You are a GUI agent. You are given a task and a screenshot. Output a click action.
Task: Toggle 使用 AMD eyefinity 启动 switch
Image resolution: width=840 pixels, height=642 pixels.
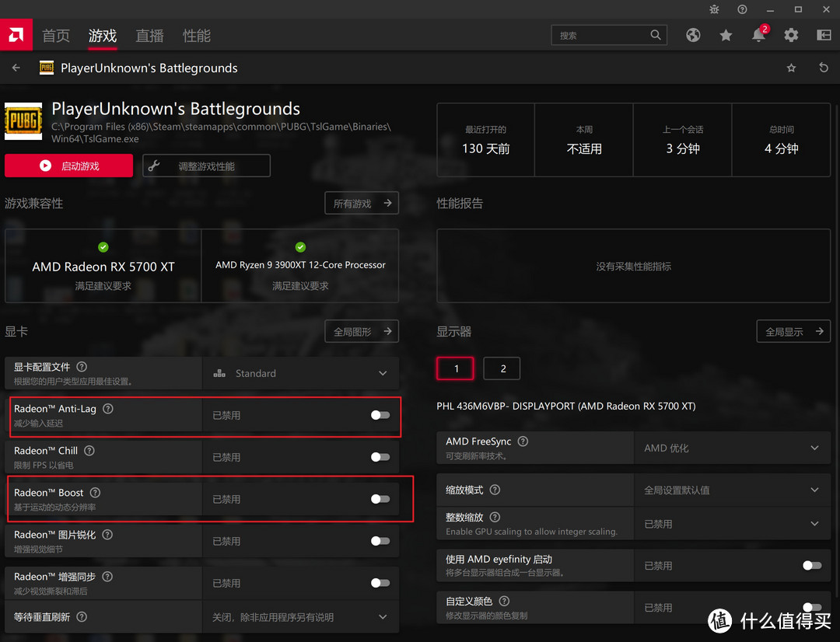(812, 565)
